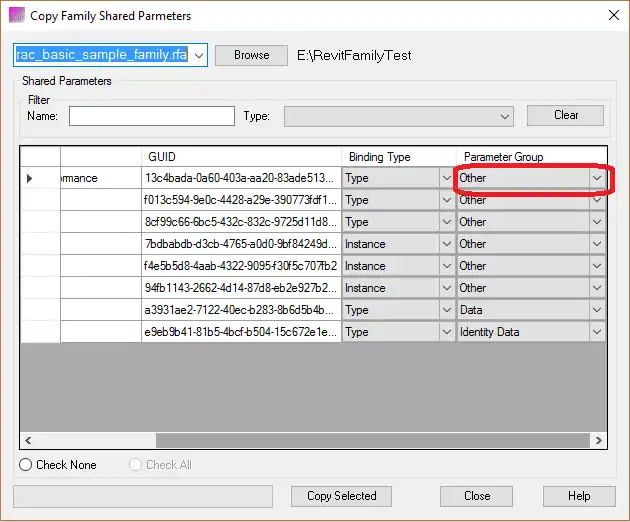Open the family file dropdown
This screenshot has width=630, height=522.
(x=199, y=56)
